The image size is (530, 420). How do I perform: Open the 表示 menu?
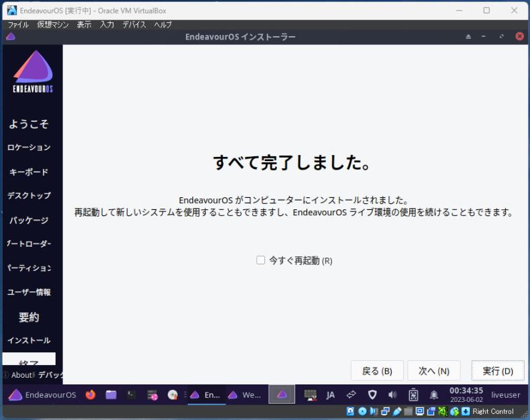[x=84, y=25]
